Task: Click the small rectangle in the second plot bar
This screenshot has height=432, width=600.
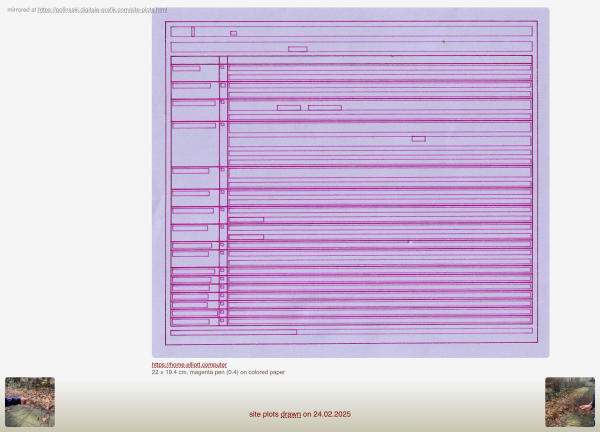Action: click(x=297, y=48)
